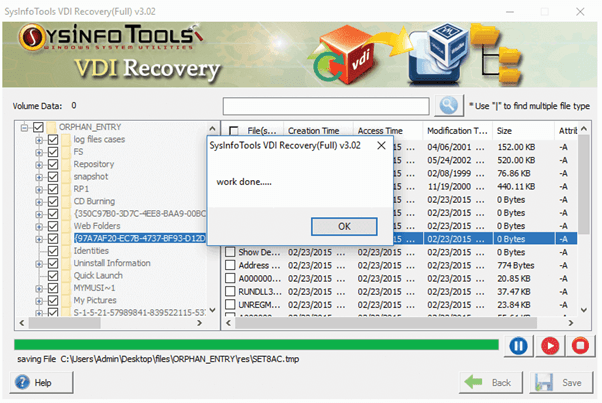Check the RUNDLL3... file checkbox
The height and width of the screenshot is (403, 602).
coord(230,291)
